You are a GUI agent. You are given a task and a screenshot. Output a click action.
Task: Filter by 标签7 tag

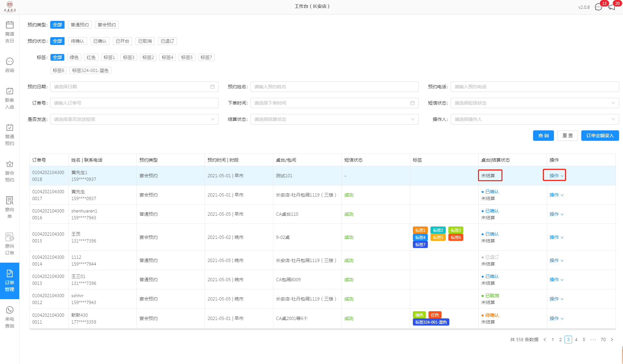206,57
